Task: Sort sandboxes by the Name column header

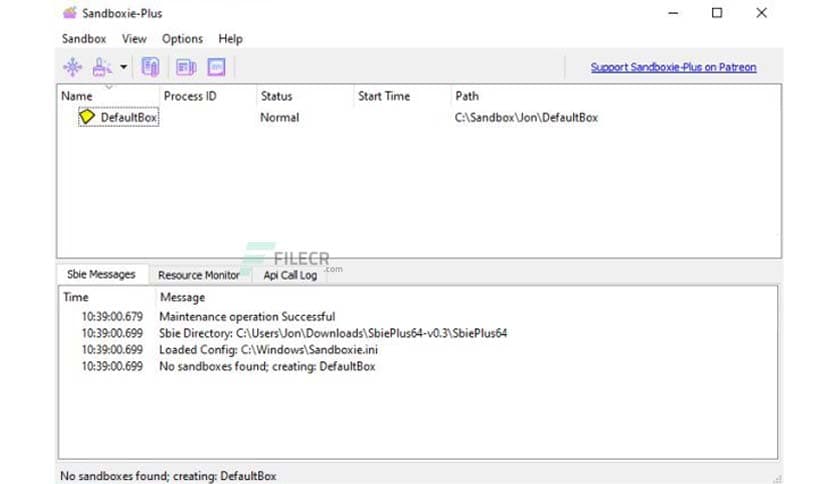Action: (77, 96)
